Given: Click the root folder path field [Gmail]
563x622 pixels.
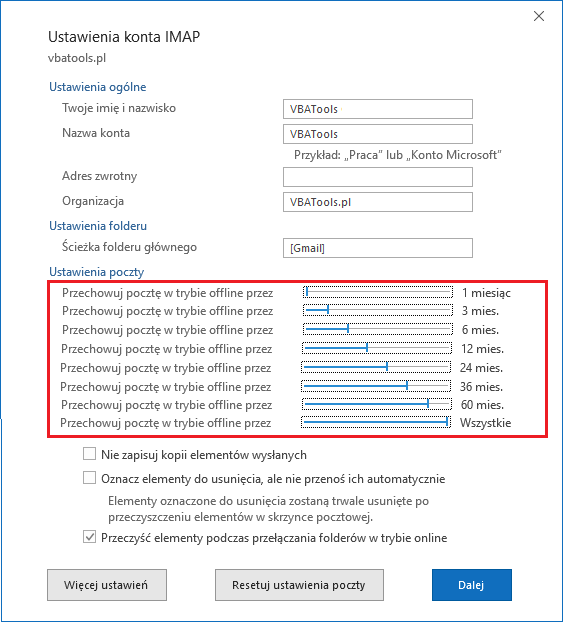Looking at the screenshot, I should pos(378,248).
